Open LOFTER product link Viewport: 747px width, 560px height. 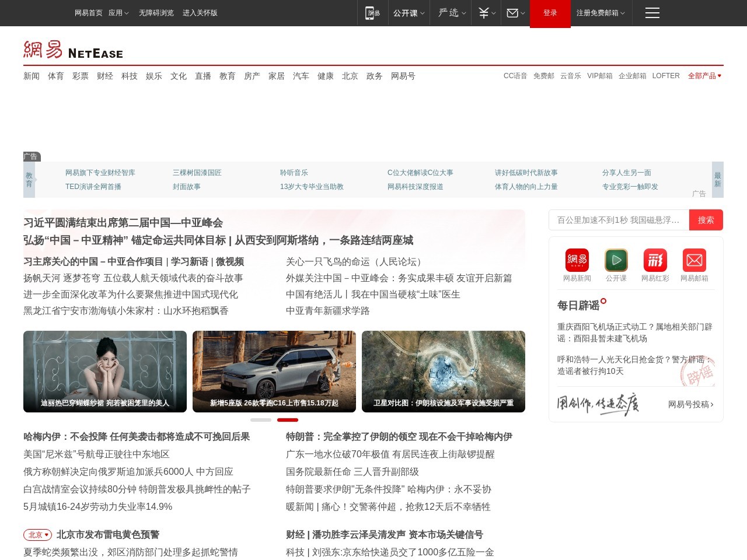(x=666, y=76)
